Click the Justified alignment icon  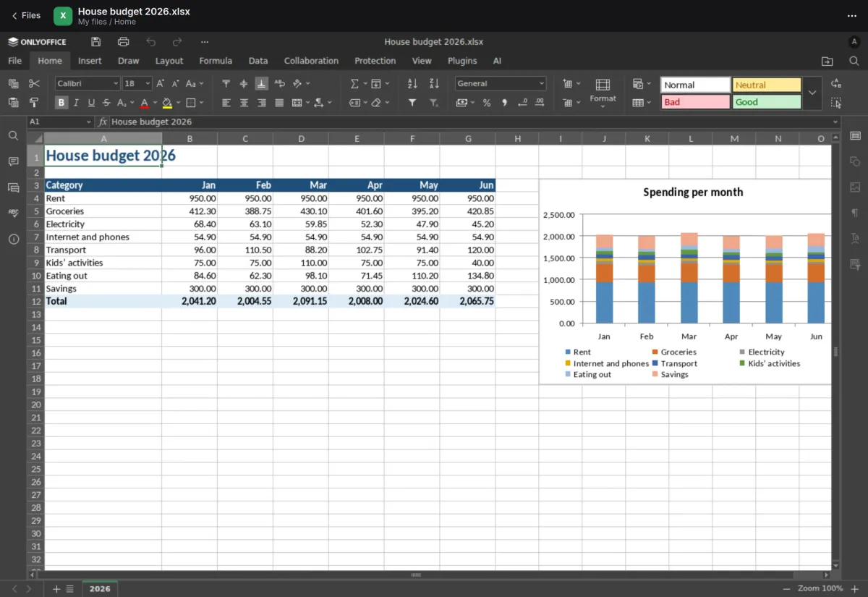279,103
